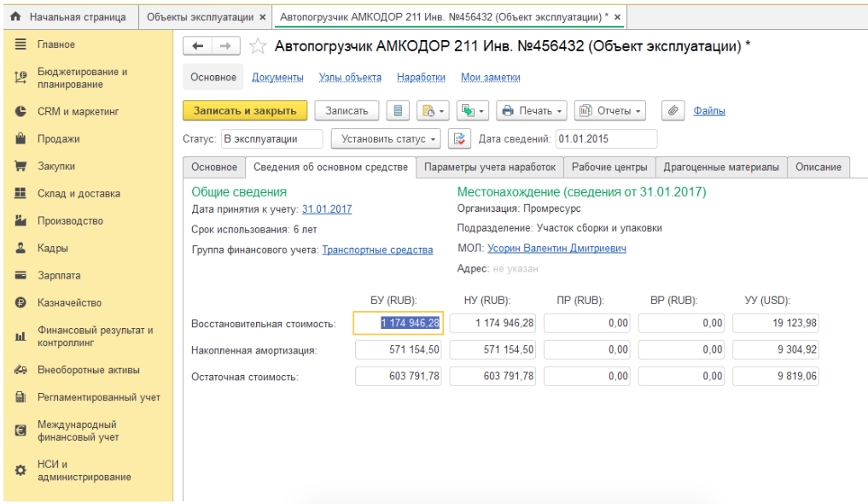
Task: Open the create-based-on dropdown button
Action: 433,111
